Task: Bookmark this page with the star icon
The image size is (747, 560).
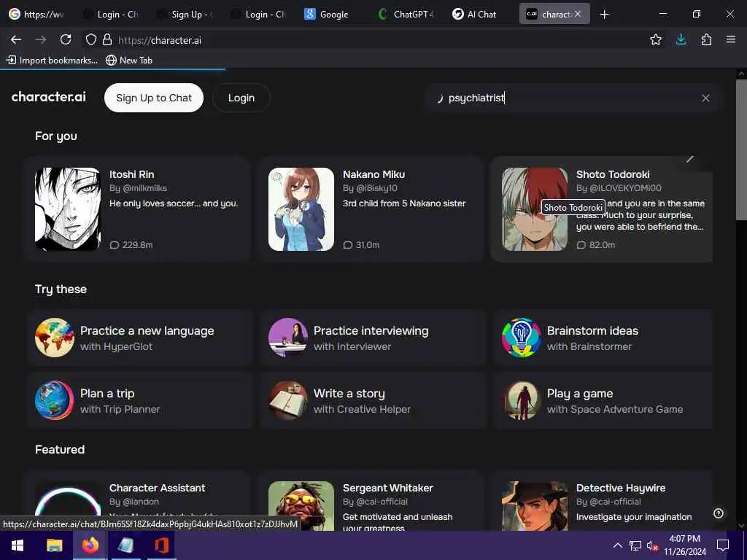Action: pos(656,40)
